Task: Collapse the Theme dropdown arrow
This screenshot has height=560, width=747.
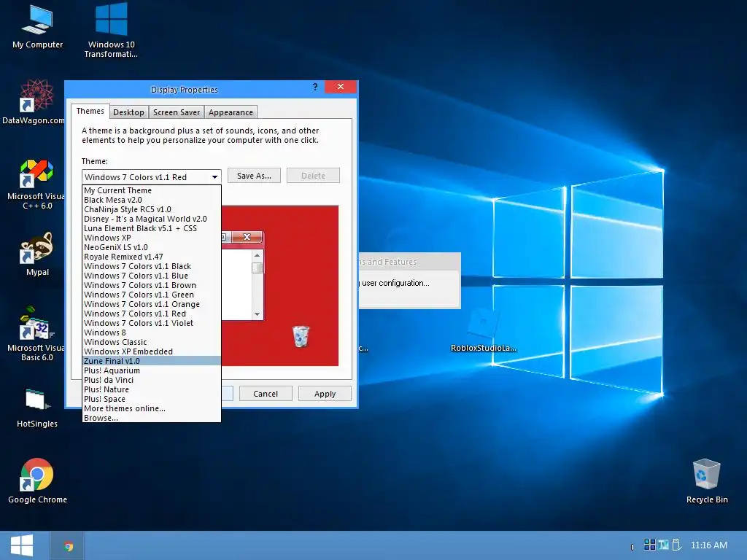Action: coord(215,177)
